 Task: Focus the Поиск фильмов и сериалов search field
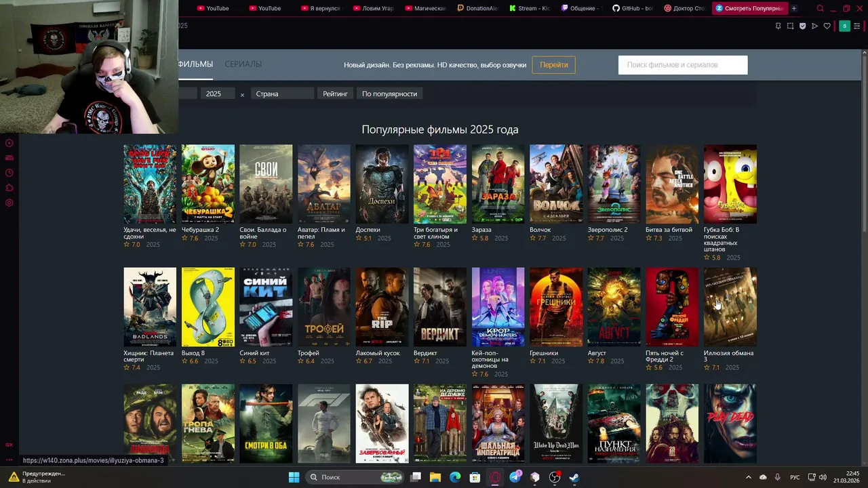683,65
